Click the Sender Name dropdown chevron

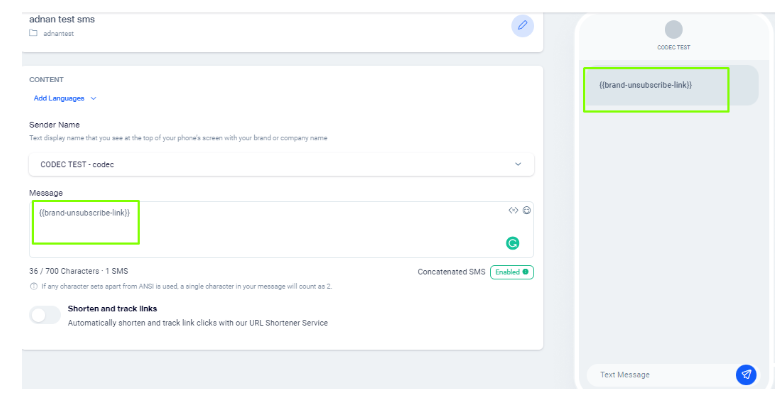pyautogui.click(x=517, y=164)
